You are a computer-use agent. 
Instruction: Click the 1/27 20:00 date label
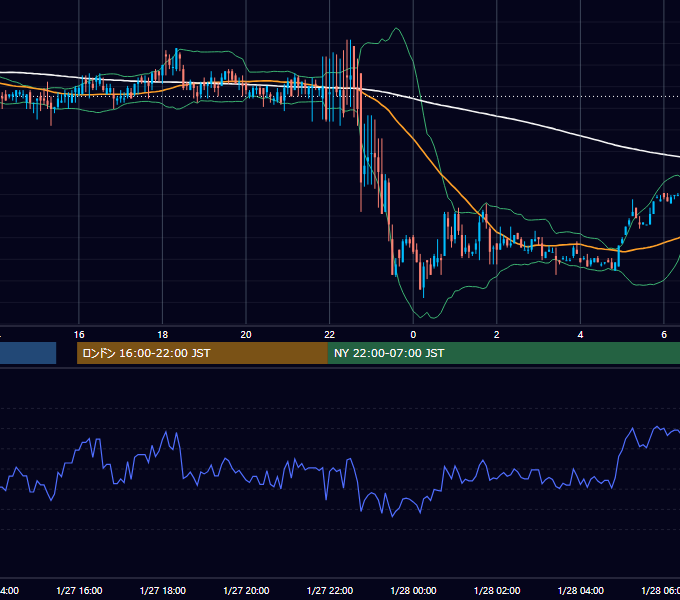[x=246, y=590]
